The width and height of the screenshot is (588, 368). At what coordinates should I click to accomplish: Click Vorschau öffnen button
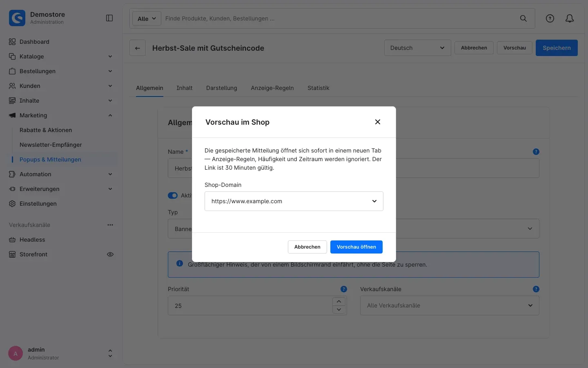(356, 247)
